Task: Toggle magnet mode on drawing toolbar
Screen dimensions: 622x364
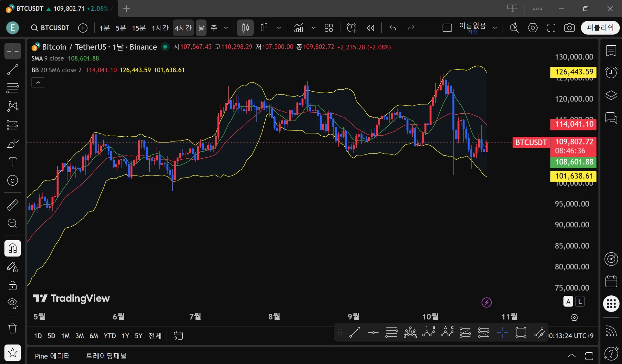Action: coord(13,248)
